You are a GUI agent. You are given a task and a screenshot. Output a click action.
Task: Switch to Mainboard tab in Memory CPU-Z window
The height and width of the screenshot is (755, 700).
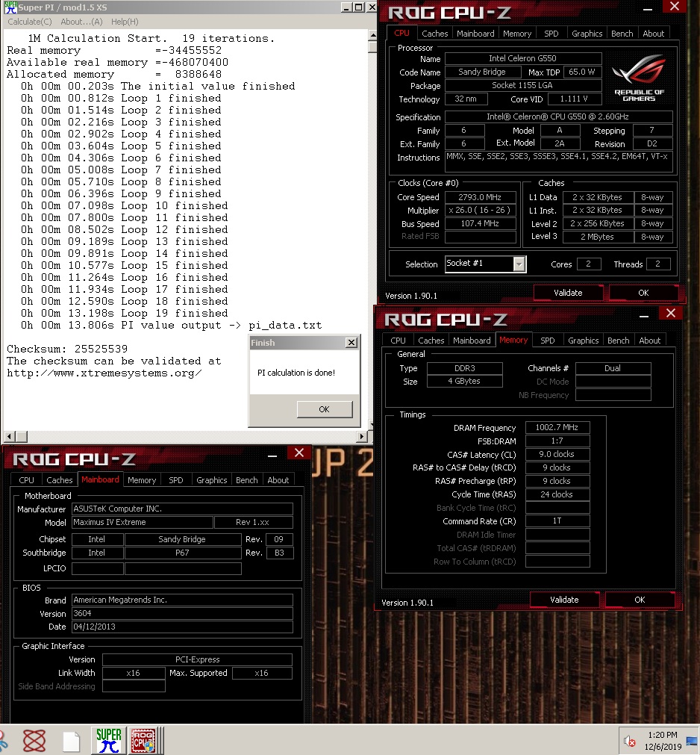pos(472,341)
